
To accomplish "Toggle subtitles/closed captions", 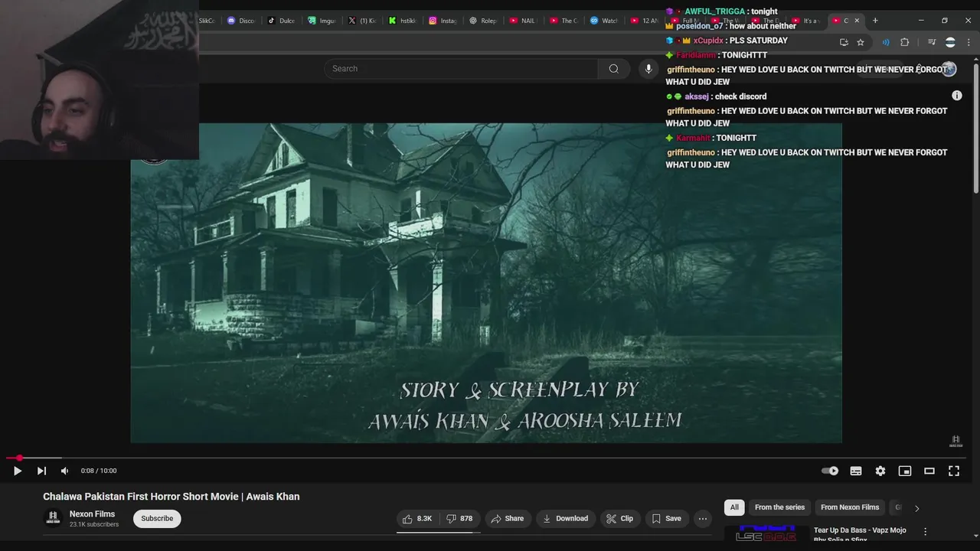I will (856, 471).
